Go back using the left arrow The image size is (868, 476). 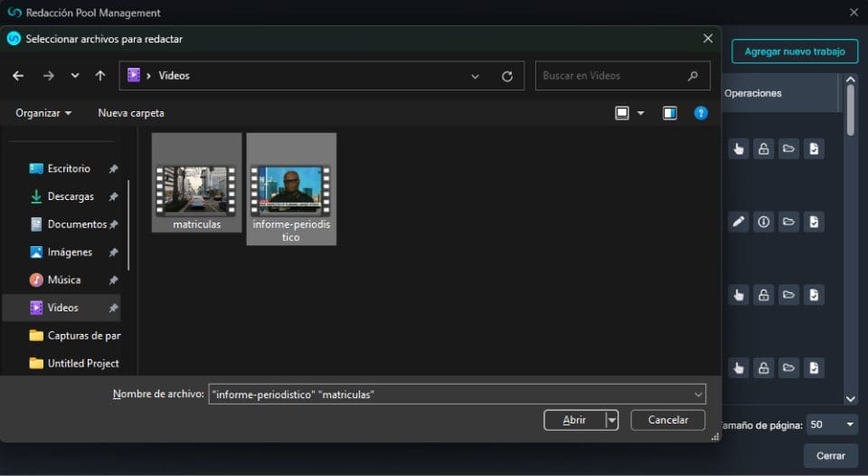tap(18, 76)
